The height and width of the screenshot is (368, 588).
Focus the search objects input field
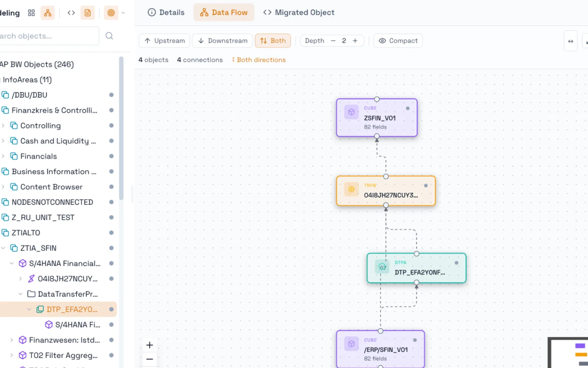click(x=49, y=36)
